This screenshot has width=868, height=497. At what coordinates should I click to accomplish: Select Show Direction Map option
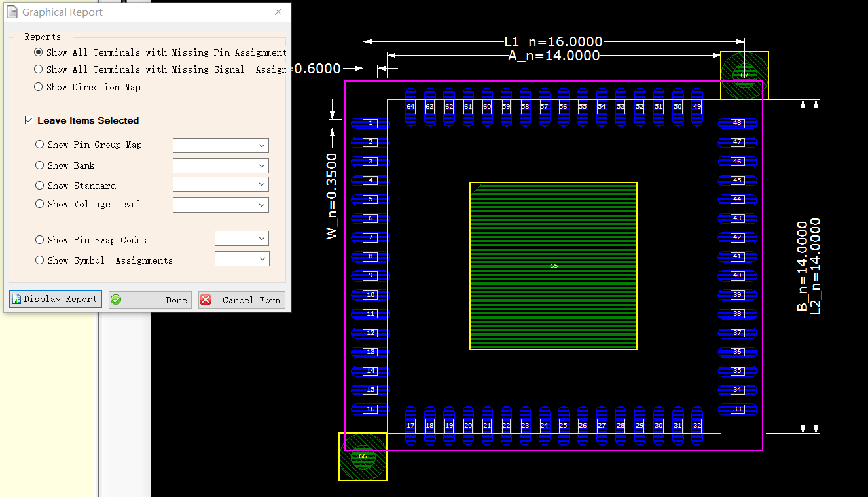(x=39, y=86)
